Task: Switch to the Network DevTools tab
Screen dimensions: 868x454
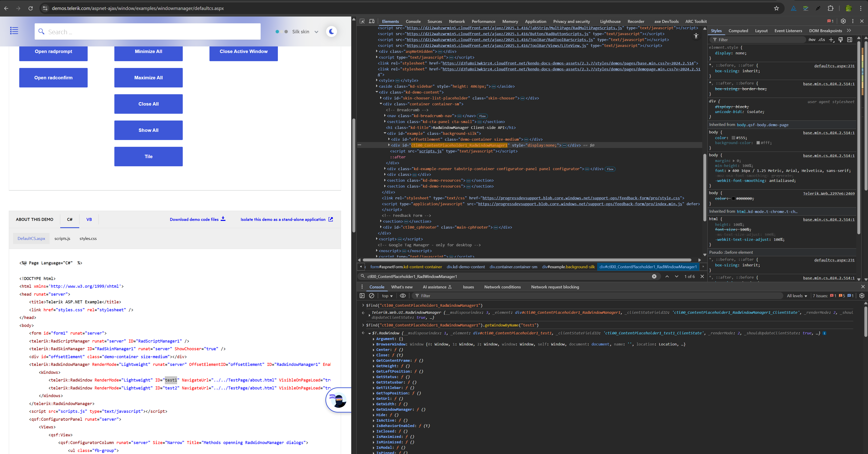Action: [457, 21]
